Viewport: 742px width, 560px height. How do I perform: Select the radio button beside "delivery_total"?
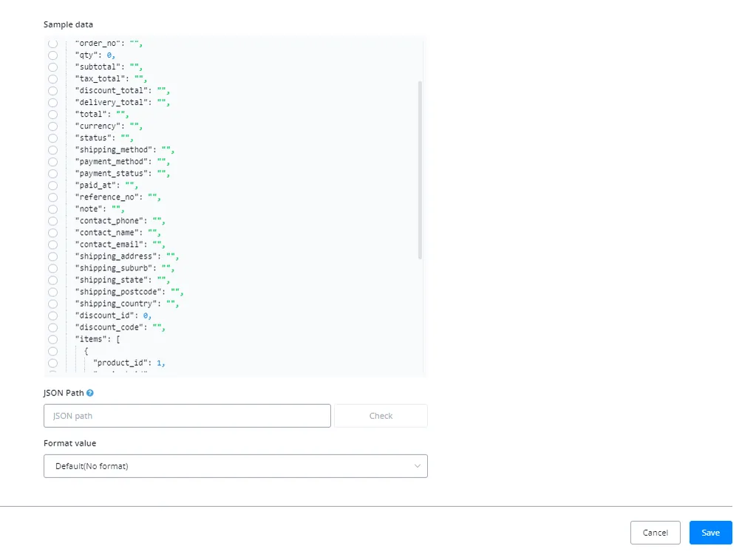[52, 103]
